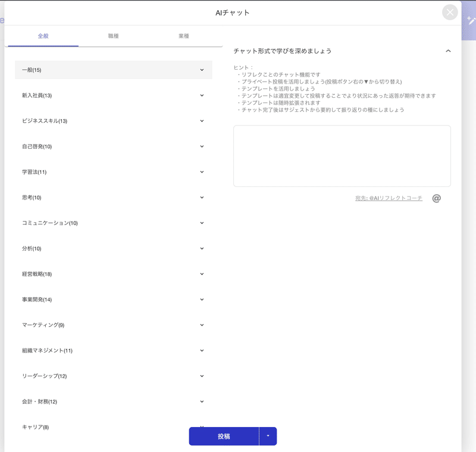Expand the 思考(10) category
Viewport: 476px width, 452px height.
(114, 198)
